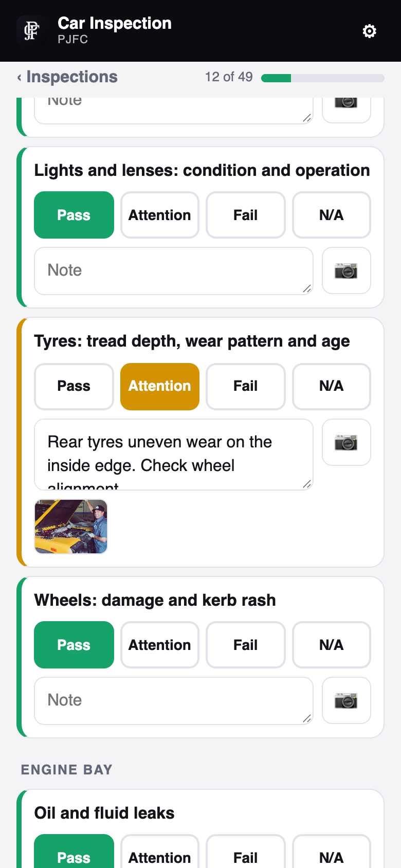The width and height of the screenshot is (401, 868).
Task: Mark Lights and lenses as Attention
Action: [x=160, y=215]
